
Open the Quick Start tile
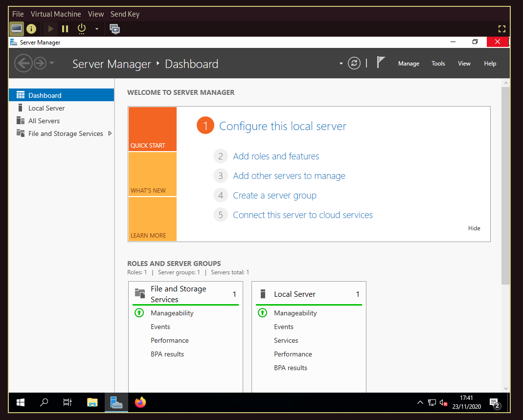pos(153,129)
